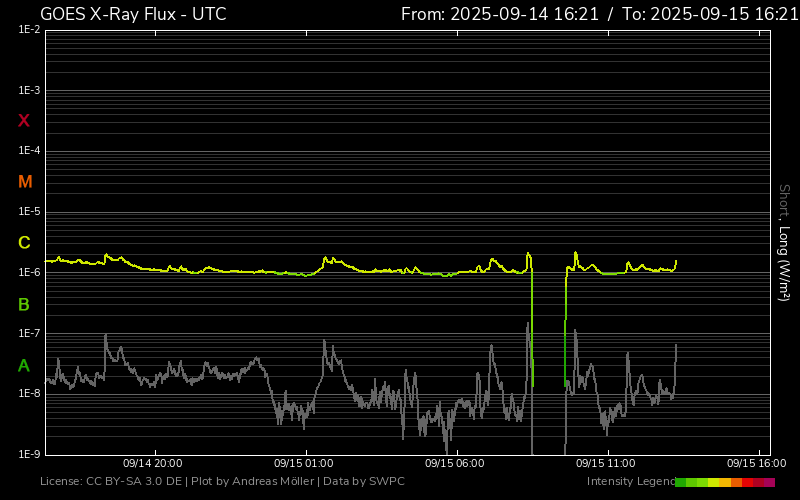Click the red X flare class label
Viewport: 800px width, 500px height.
pyautogui.click(x=24, y=121)
